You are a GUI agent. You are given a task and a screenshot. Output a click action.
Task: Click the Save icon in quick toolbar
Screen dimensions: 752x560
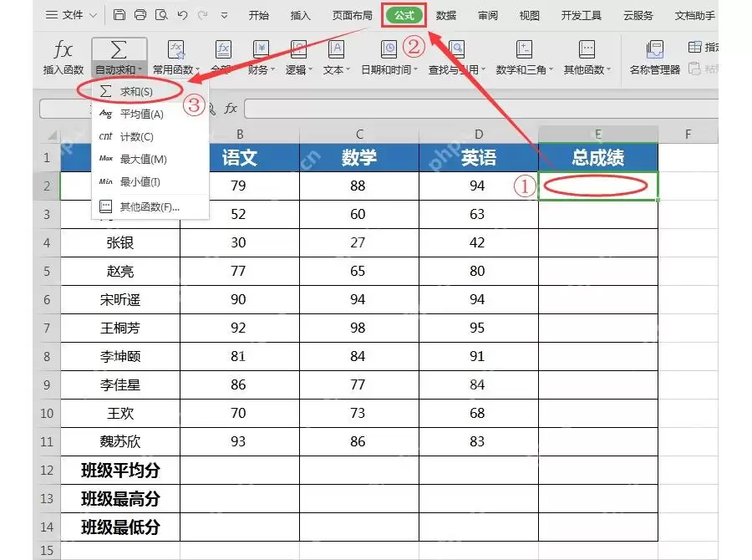(119, 15)
